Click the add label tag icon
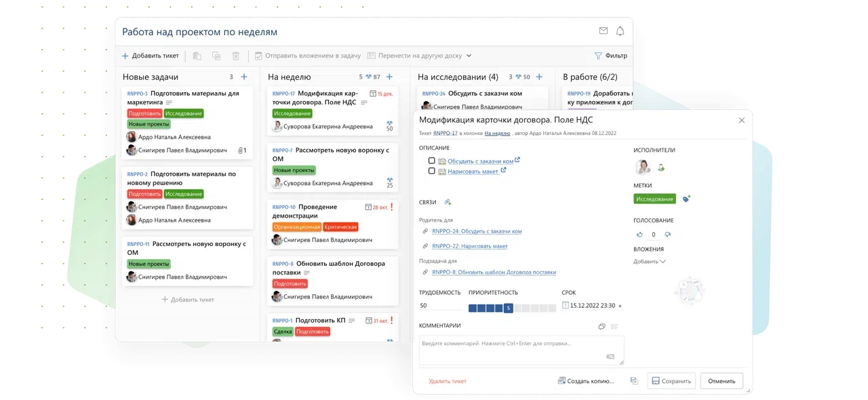868x400 pixels. (686, 199)
